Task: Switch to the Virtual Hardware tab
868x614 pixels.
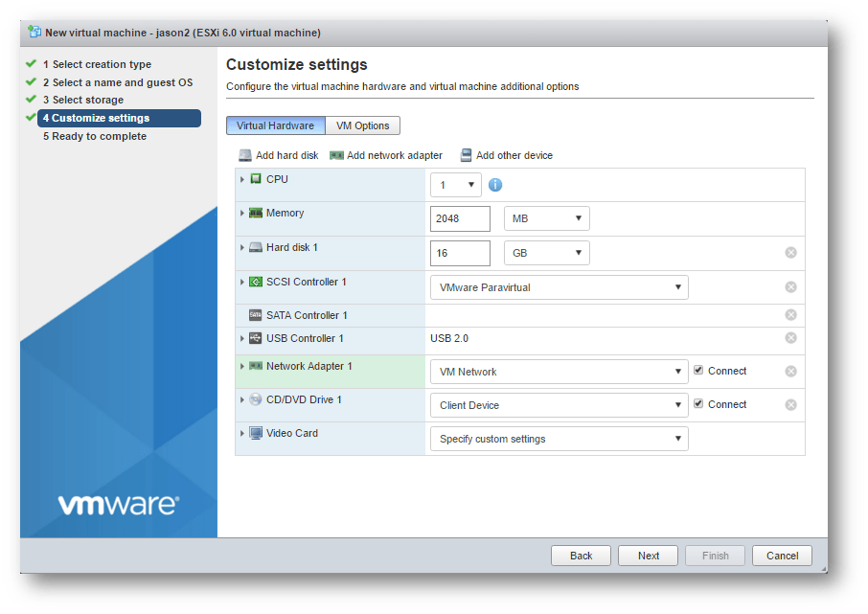Action: (276, 125)
